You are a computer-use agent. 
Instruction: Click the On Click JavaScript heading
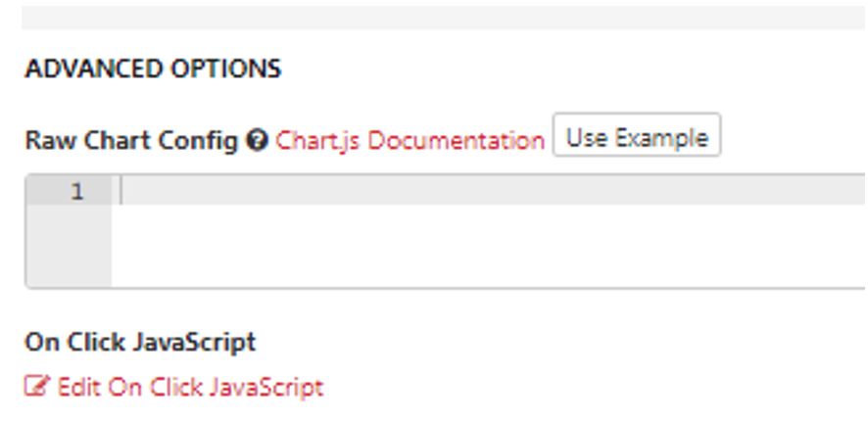point(141,342)
